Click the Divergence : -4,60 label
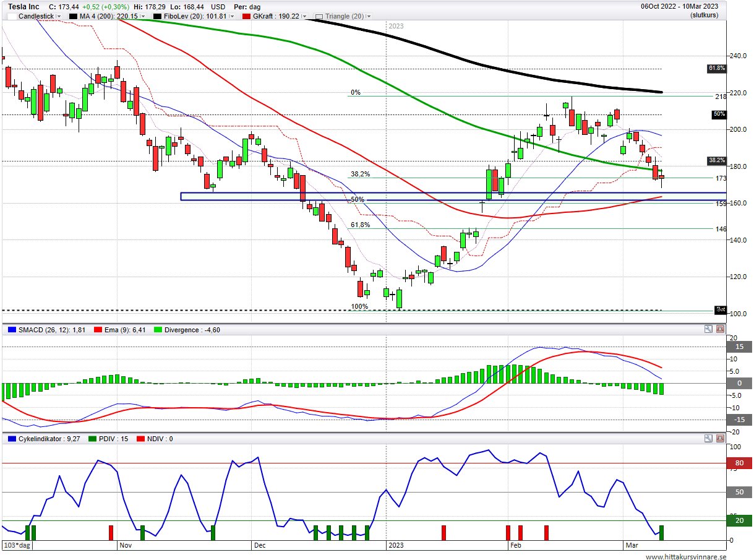This screenshot has width=754, height=560. [192, 330]
